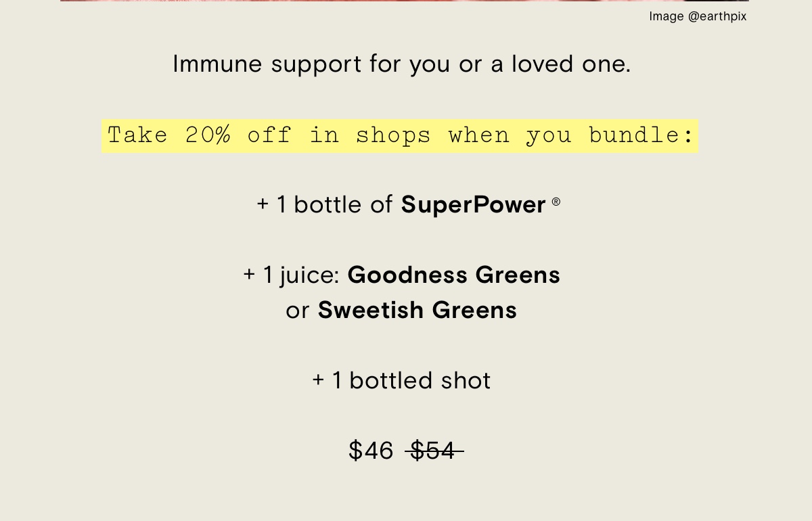Click the plus sign before "1 bottled shot"

pos(318,380)
